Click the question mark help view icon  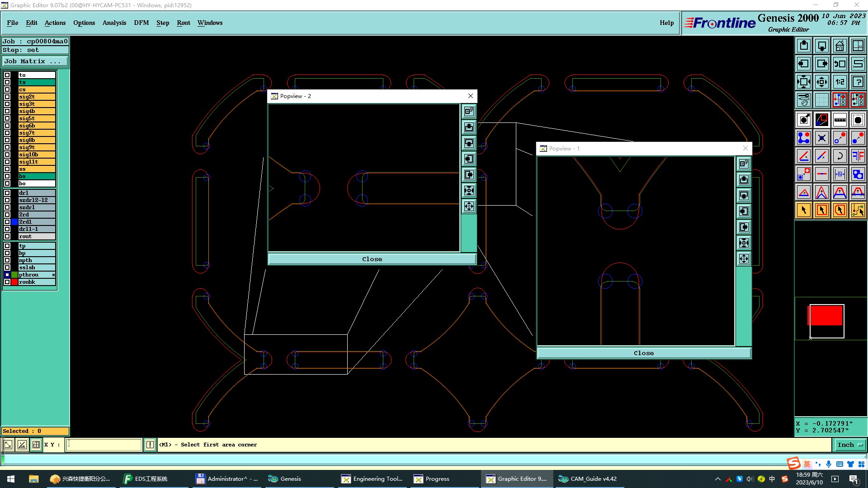tap(858, 82)
